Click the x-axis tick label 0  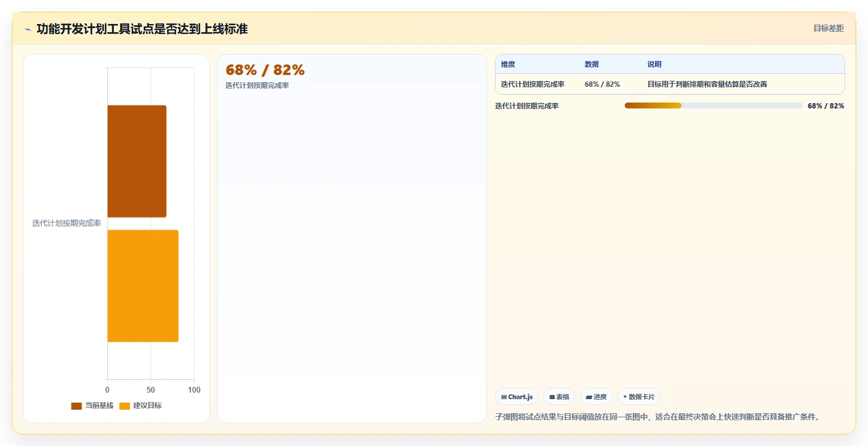click(x=107, y=390)
